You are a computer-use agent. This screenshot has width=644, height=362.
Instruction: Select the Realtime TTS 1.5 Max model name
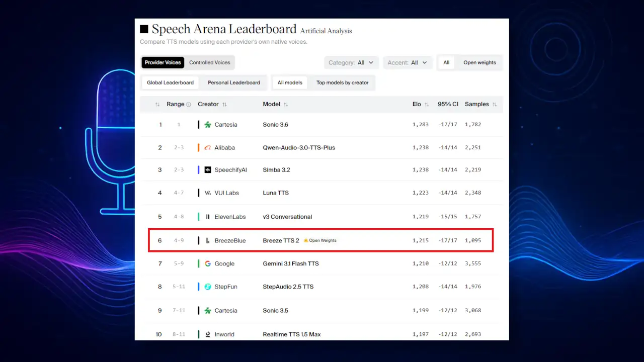point(292,334)
